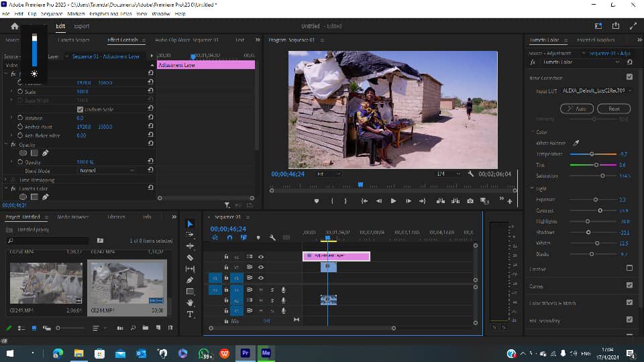Click the Lift button in Program monitor
This screenshot has height=362, width=644.
(440, 201)
